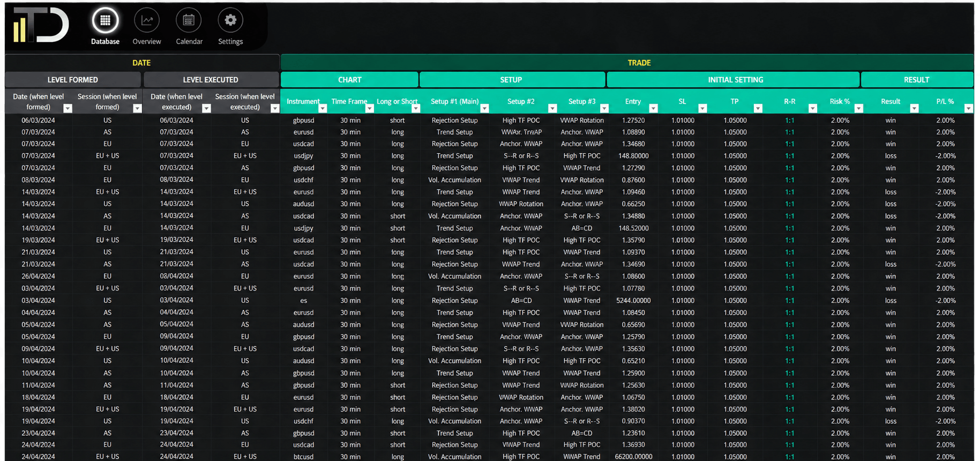Image resolution: width=980 pixels, height=461 pixels.
Task: Open the Setup #2 filter dropdown
Action: point(552,108)
